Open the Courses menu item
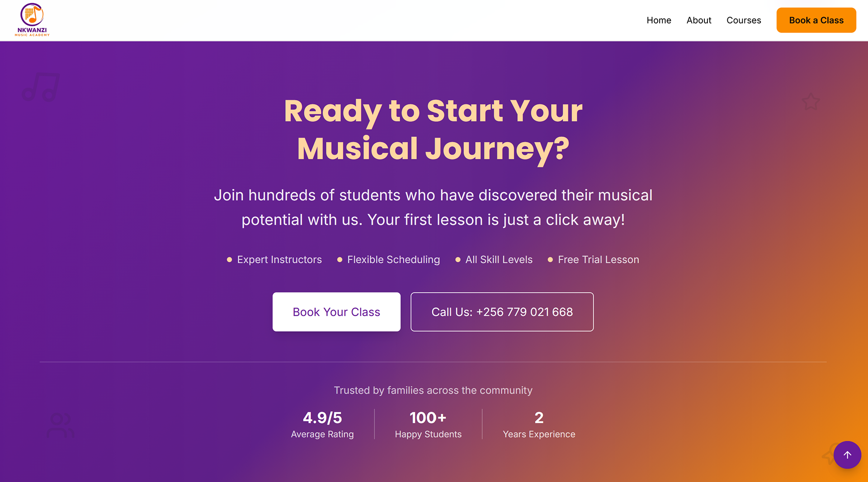Viewport: 868px width, 482px height. tap(744, 20)
